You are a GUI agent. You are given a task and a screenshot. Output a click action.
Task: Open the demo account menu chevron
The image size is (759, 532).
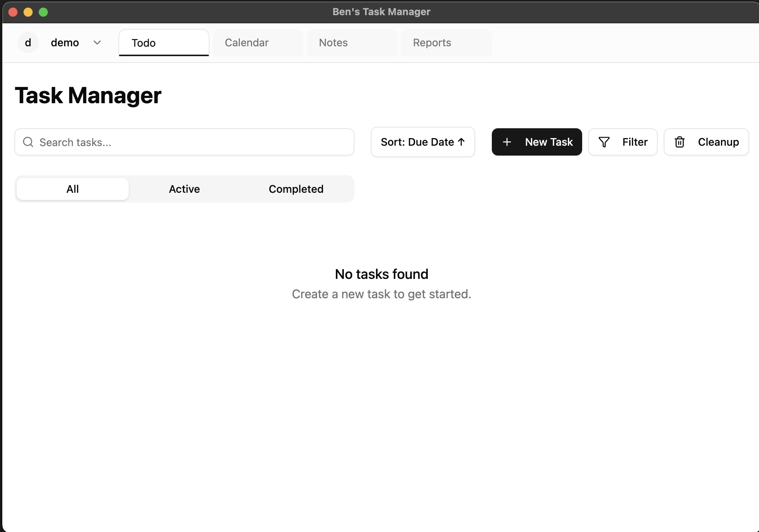coord(97,42)
